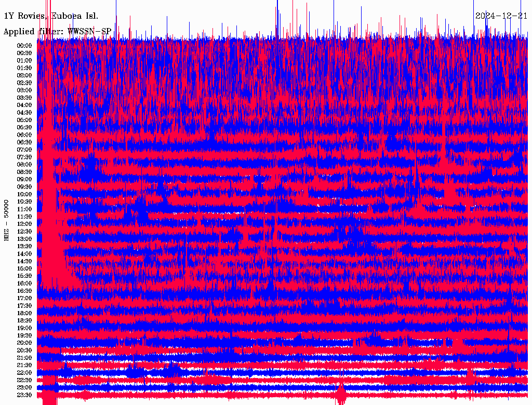Pick the 04:30 time label
The width and height of the screenshot is (532, 405).
(24, 112)
